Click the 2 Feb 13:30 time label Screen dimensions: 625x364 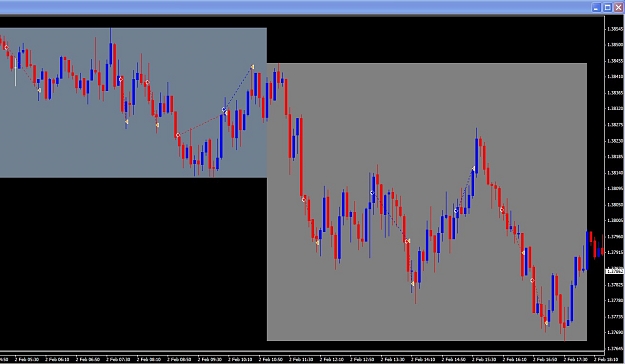coord(393,359)
